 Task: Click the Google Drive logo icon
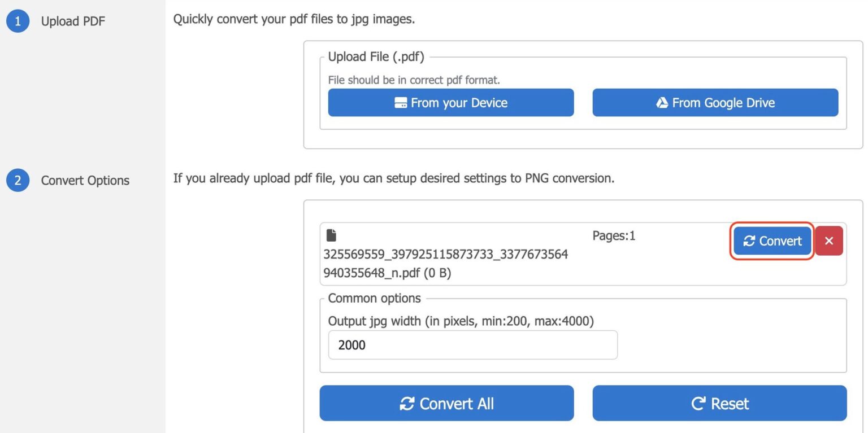pos(662,103)
